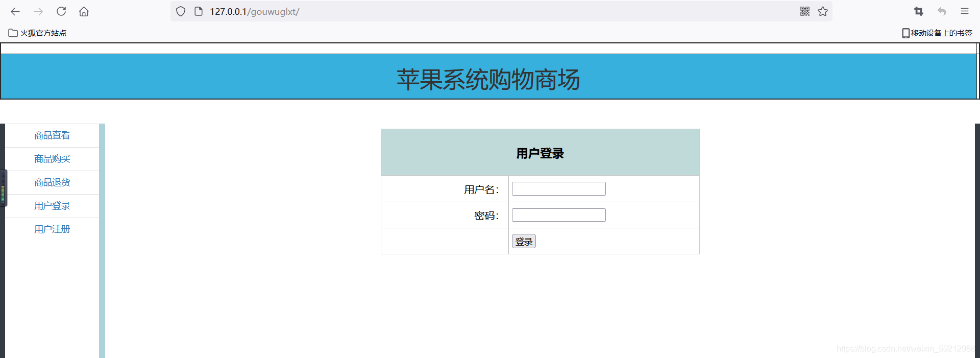Click the undo arrow icon in toolbar
Image resolution: width=980 pixels, height=358 pixels.
(942, 11)
